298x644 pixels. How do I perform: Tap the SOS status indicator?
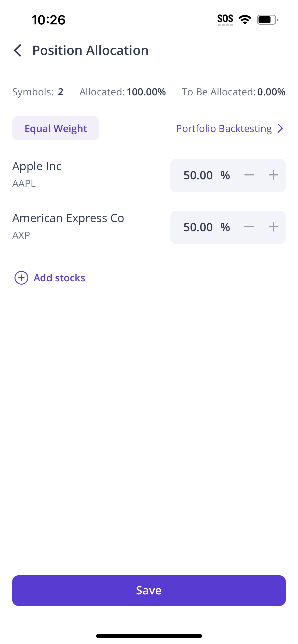225,20
